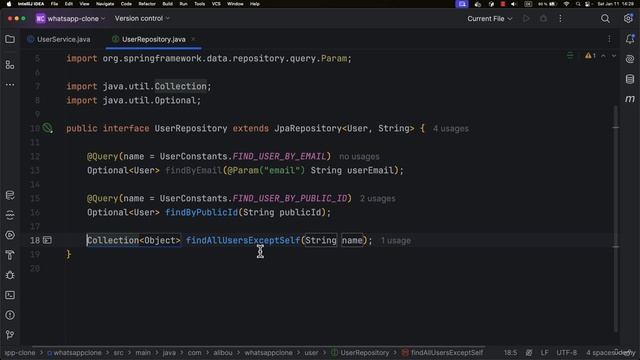640x360 pixels.
Task: Open the Tools menu
Action: pos(199,4)
